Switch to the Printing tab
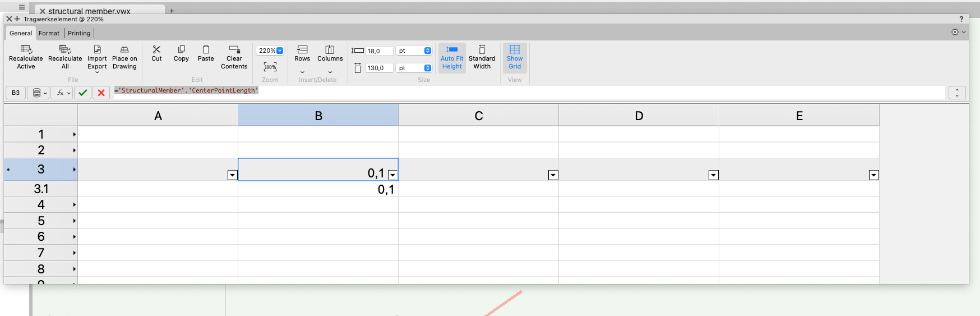 coord(79,33)
